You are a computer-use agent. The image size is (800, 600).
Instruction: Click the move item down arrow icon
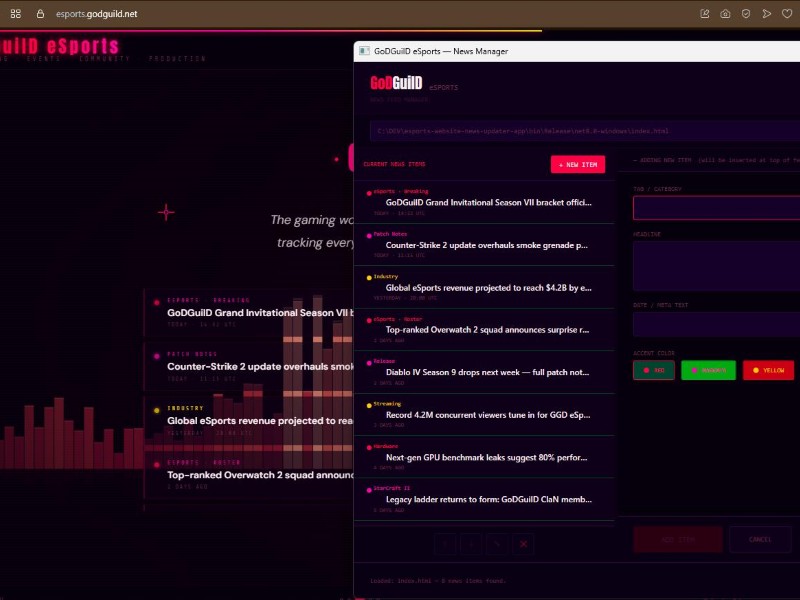(471, 544)
